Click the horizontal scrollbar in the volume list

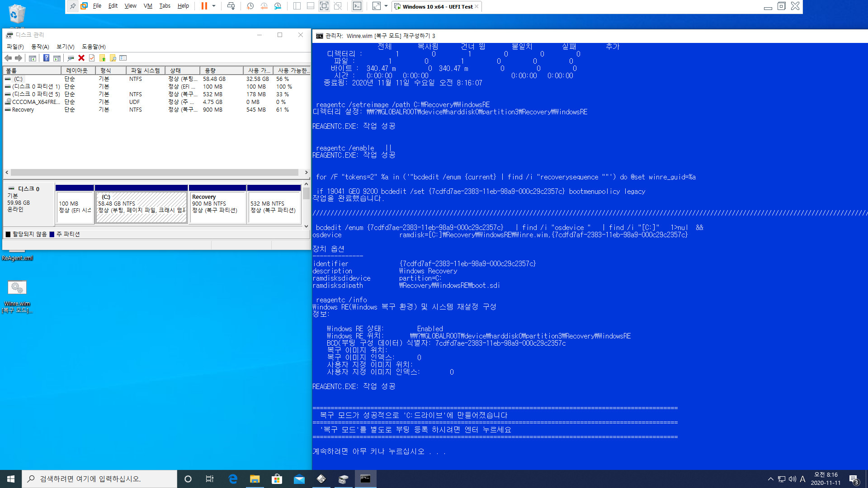tap(155, 172)
